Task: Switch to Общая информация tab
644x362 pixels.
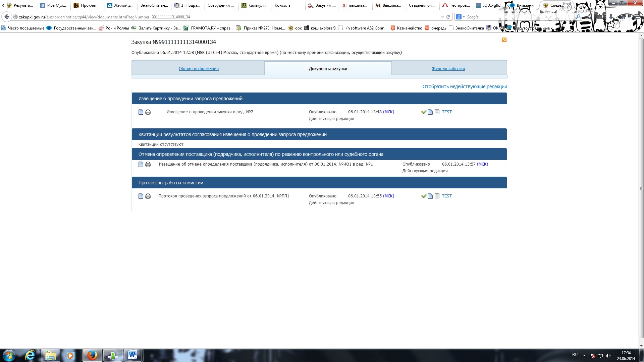Action: pos(199,69)
